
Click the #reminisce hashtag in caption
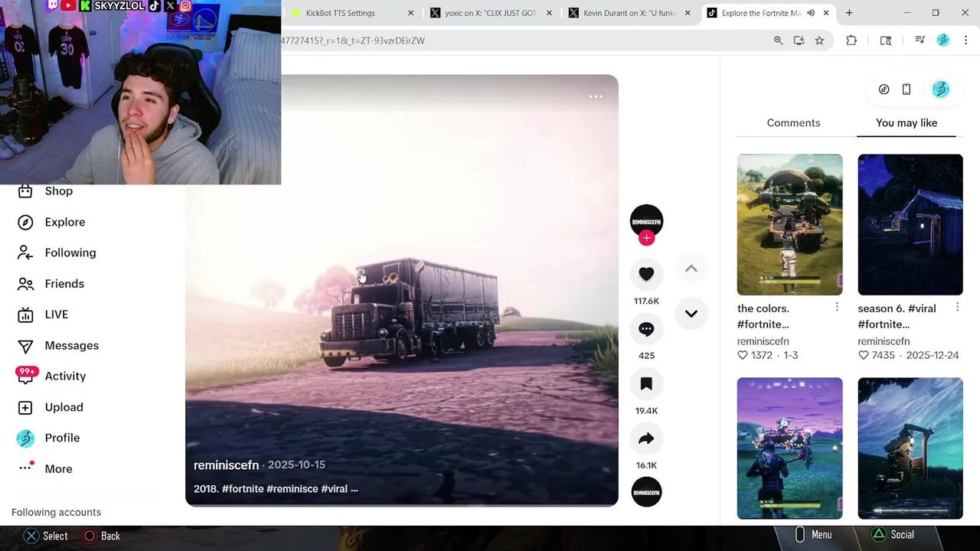tap(292, 489)
